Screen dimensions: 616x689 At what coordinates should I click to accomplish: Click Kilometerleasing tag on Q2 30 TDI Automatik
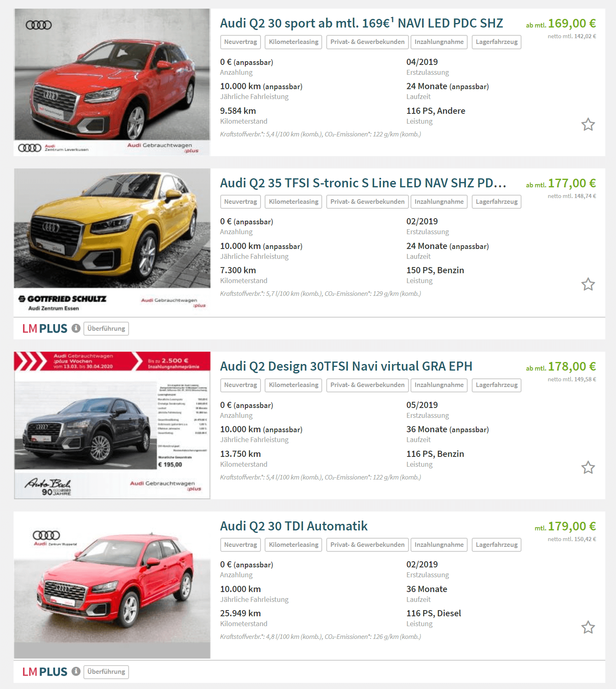(293, 545)
